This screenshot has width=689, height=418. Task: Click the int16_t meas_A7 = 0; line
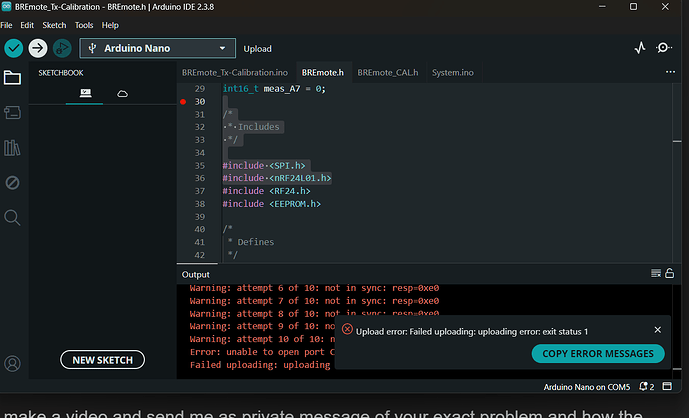pyautogui.click(x=274, y=89)
